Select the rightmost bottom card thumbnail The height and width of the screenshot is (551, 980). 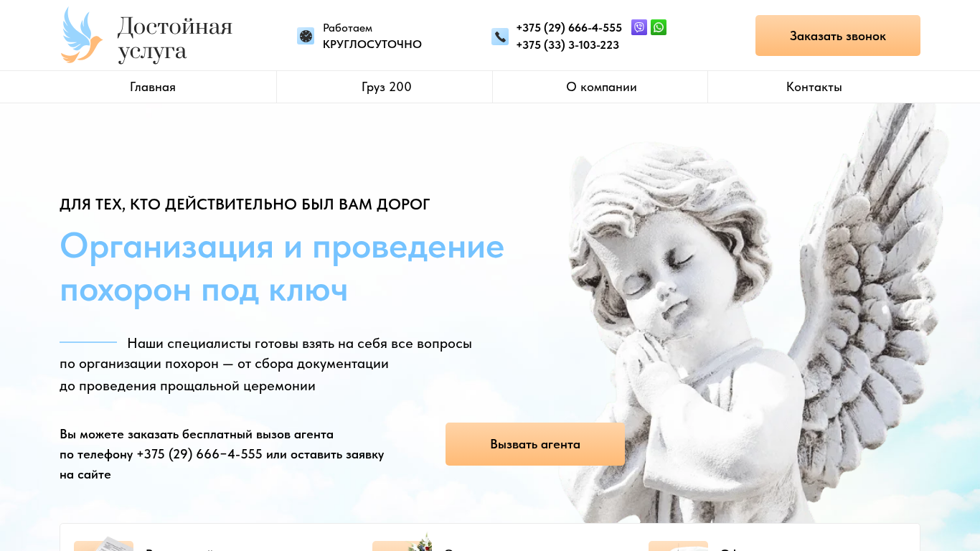pyautogui.click(x=678, y=545)
